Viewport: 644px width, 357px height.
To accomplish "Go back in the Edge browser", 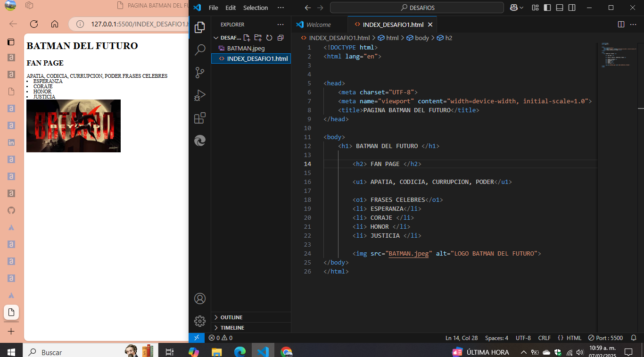I will point(13,24).
